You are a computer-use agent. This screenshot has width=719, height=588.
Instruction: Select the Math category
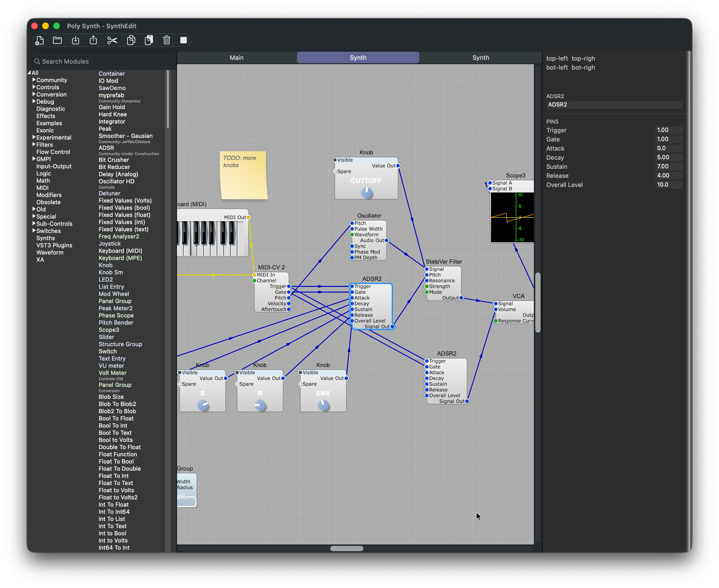tap(43, 181)
